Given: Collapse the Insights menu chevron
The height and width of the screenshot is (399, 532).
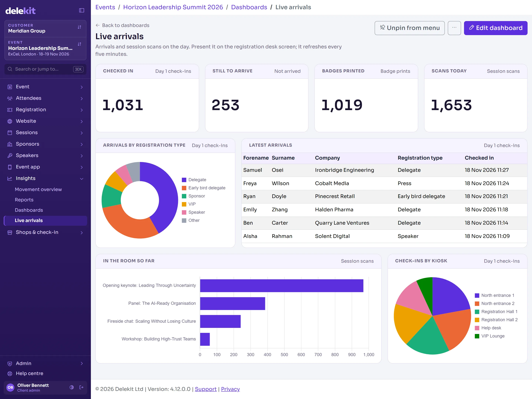Looking at the screenshot, I should (82, 179).
